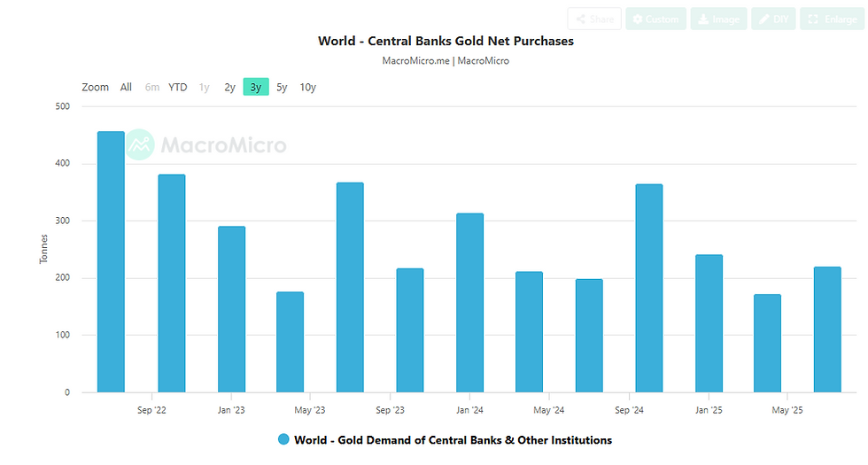Screen dimensions: 868x465
Task: Click the Sep '24 axis label
Action: [x=630, y=410]
